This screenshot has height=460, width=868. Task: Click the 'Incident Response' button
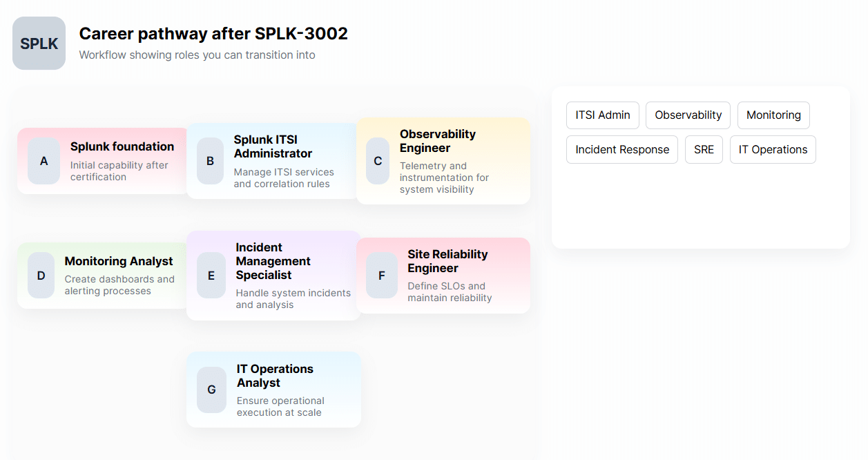(x=621, y=149)
